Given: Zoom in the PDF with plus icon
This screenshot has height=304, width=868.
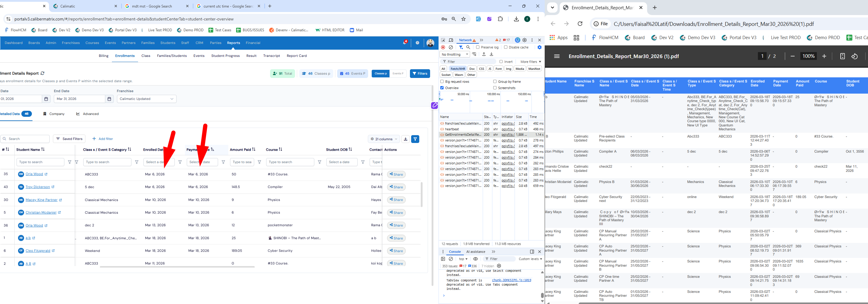Looking at the screenshot, I should (x=824, y=56).
